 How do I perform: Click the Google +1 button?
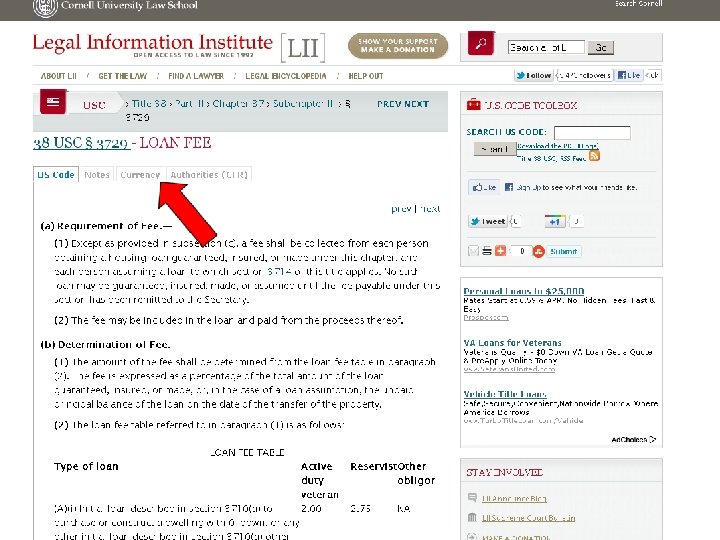(x=554, y=221)
